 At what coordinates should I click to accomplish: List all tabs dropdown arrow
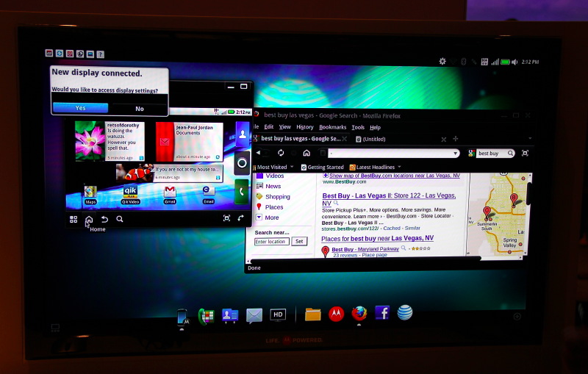[x=530, y=139]
